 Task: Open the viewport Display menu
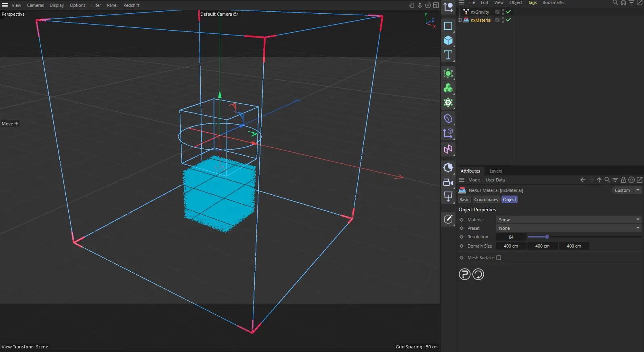click(x=57, y=5)
